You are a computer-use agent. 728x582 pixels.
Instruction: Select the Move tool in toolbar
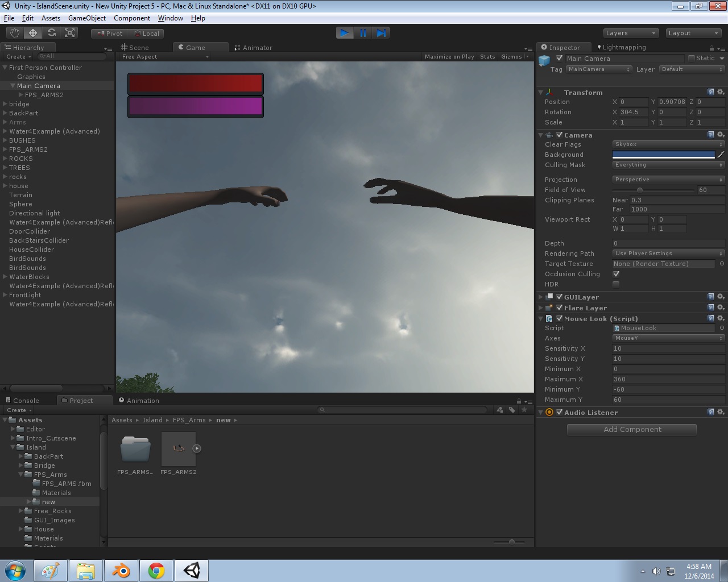click(x=33, y=33)
